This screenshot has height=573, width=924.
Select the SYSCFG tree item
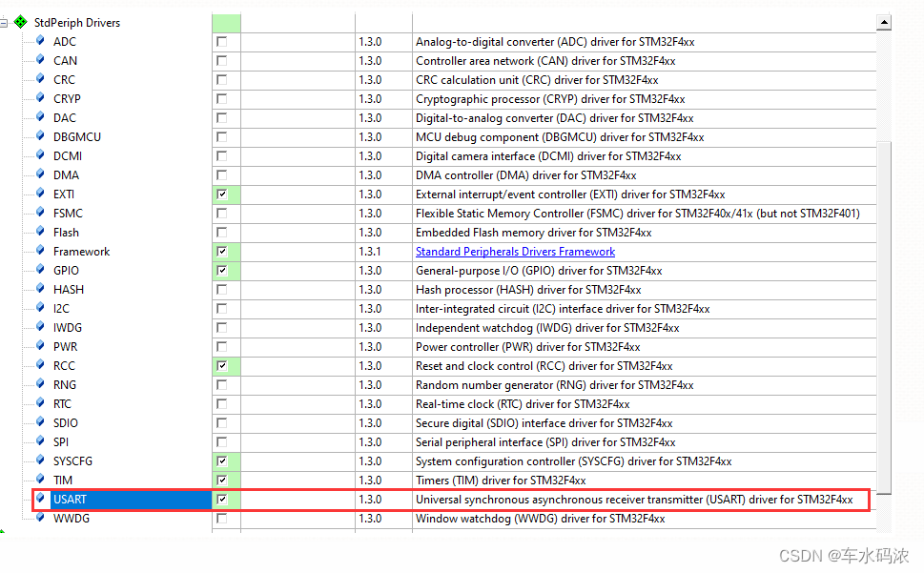point(72,461)
